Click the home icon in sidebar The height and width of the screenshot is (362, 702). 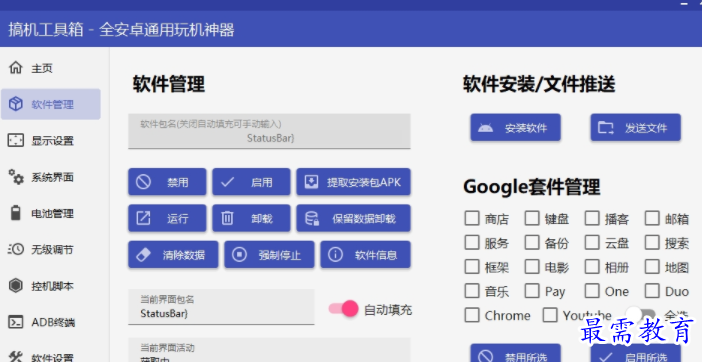[15, 68]
